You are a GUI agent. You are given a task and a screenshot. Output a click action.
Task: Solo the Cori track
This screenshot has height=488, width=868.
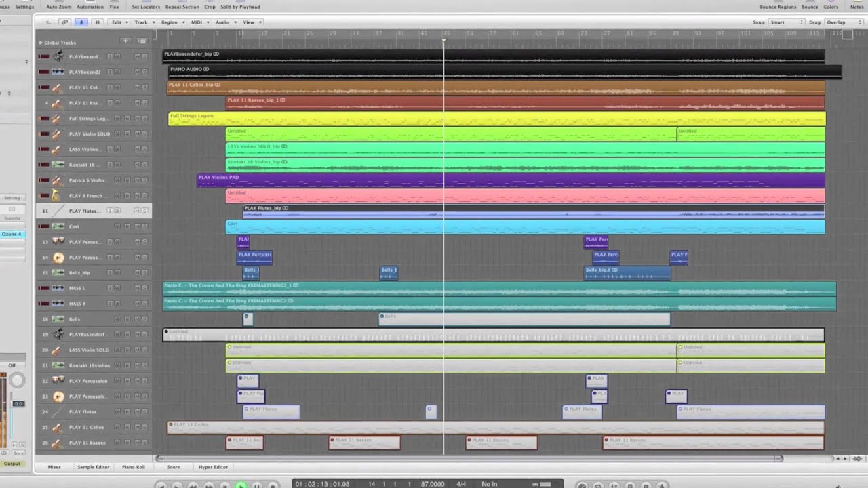(x=144, y=226)
